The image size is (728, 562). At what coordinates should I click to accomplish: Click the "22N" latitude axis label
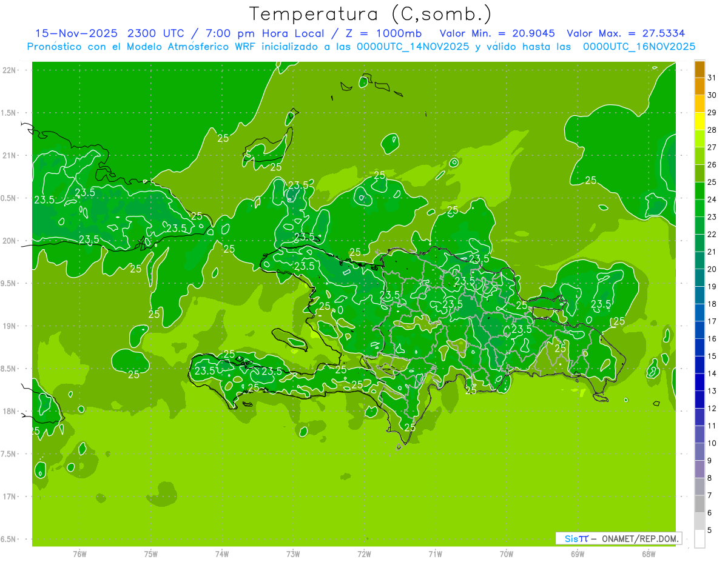[10, 70]
